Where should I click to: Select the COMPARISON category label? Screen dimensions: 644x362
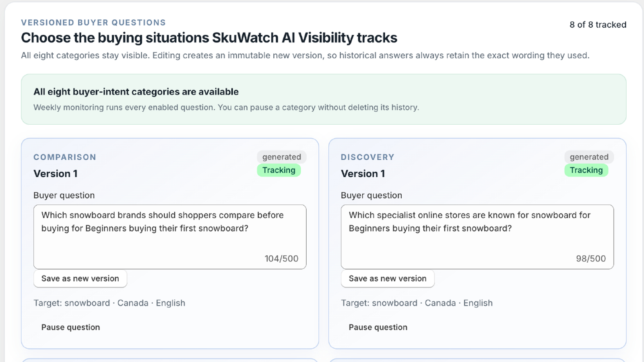click(65, 157)
